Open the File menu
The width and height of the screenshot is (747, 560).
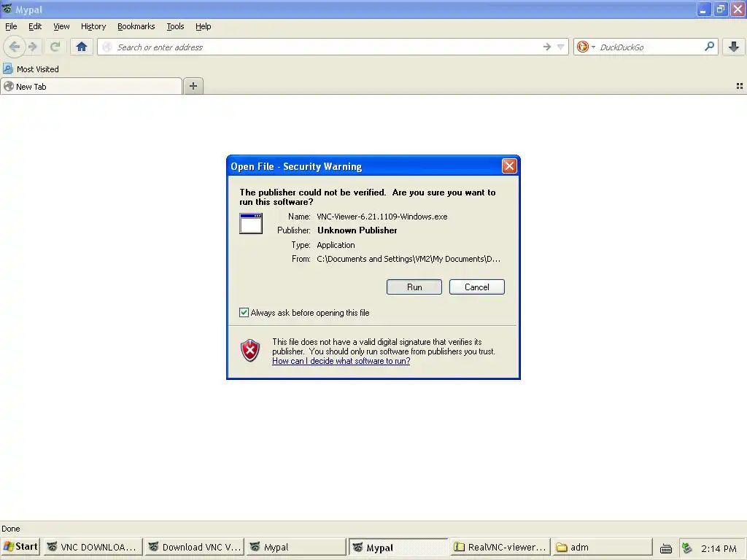click(x=11, y=26)
